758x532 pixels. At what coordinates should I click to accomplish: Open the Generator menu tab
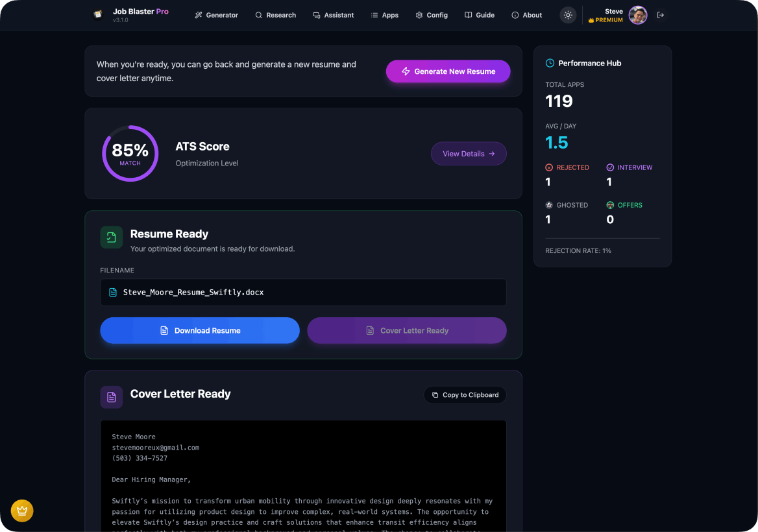point(216,15)
